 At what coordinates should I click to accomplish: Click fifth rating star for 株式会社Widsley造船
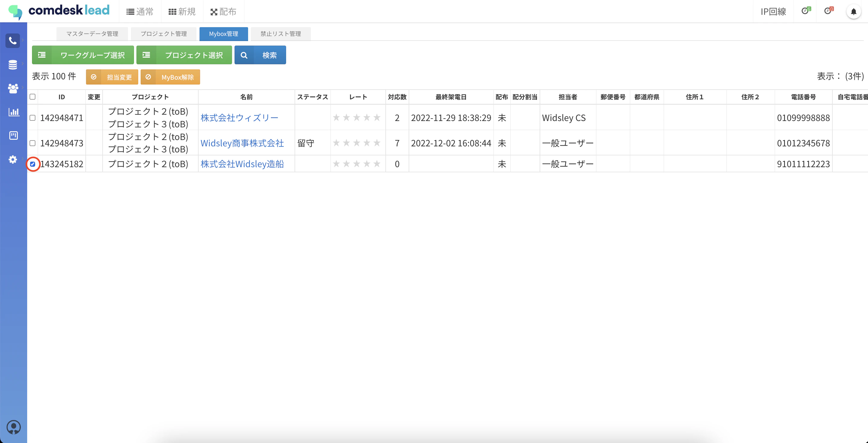coord(377,164)
